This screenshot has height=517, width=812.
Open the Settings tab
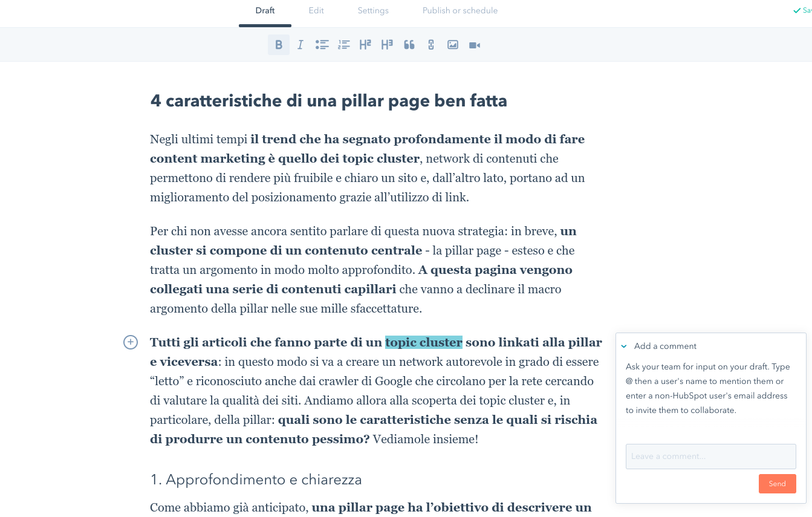click(x=373, y=11)
